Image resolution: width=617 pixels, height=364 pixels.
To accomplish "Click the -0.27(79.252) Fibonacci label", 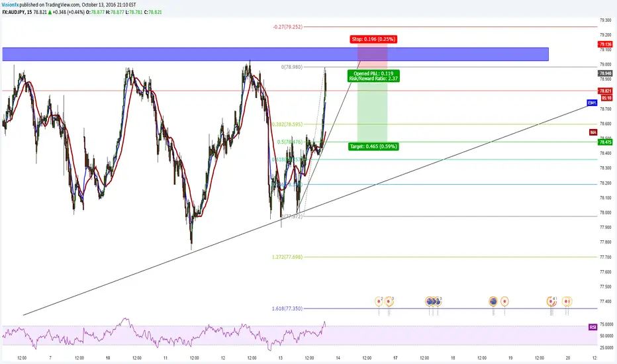I will point(287,27).
